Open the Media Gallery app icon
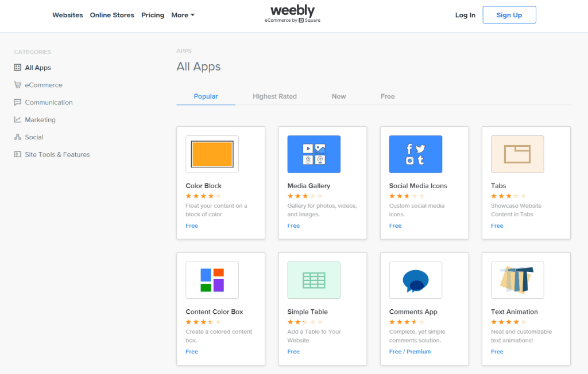 click(314, 154)
